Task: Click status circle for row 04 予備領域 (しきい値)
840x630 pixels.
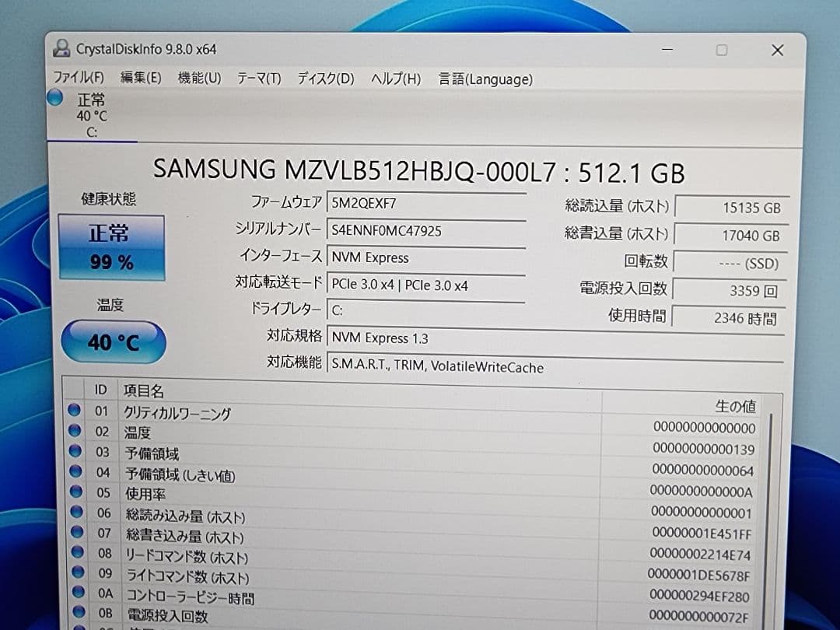Action: point(75,471)
